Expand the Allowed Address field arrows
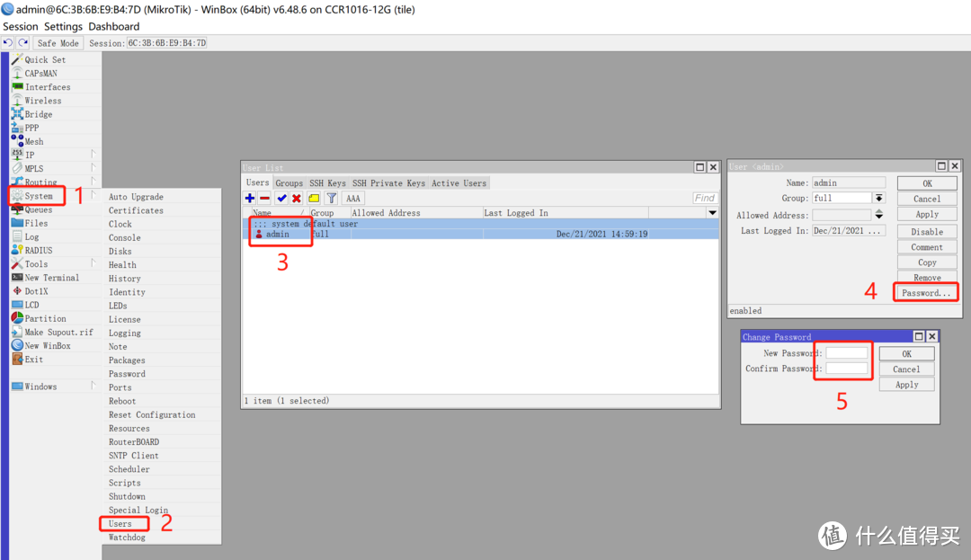The width and height of the screenshot is (971, 560). point(879,215)
